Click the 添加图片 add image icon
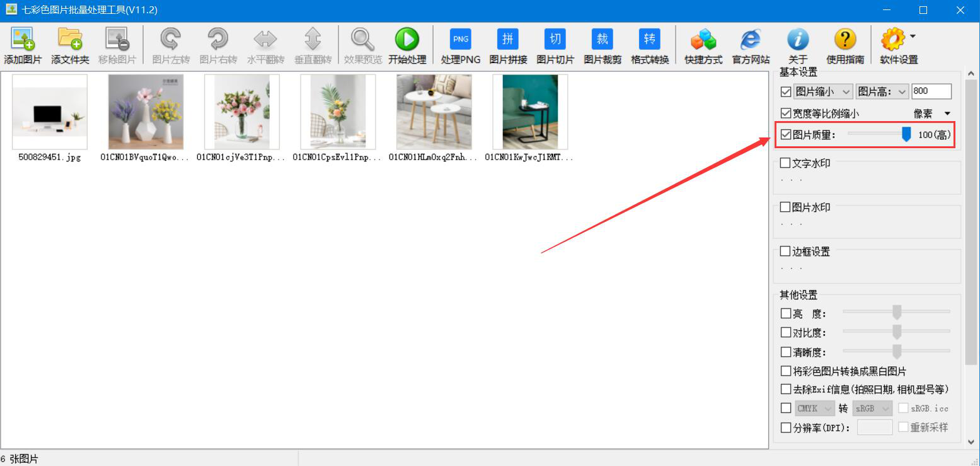The height and width of the screenshot is (466, 980). click(23, 39)
